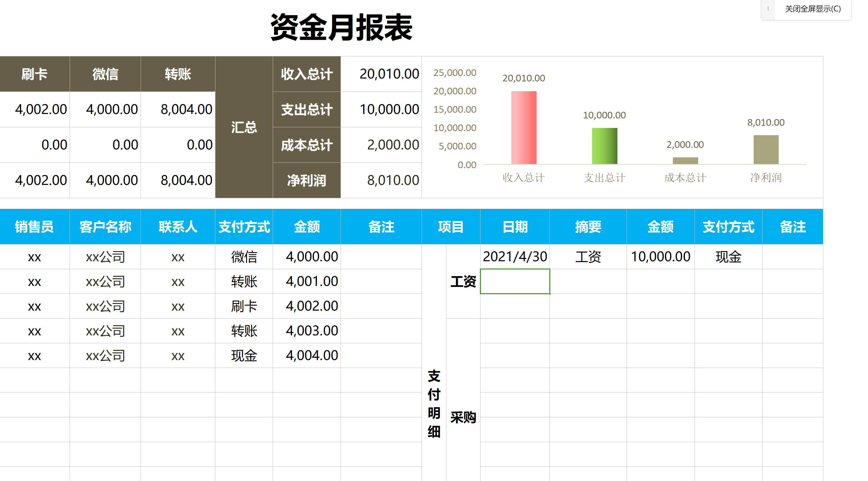Select the 客户名称 column header

pyautogui.click(x=105, y=226)
